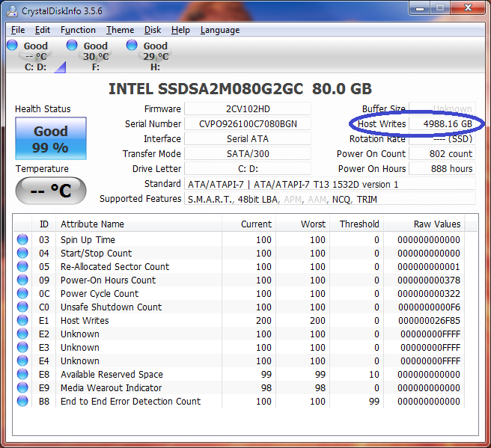Viewport: 491px width, 448px height.
Task: Click the Raw Values column header
Action: coord(424,224)
